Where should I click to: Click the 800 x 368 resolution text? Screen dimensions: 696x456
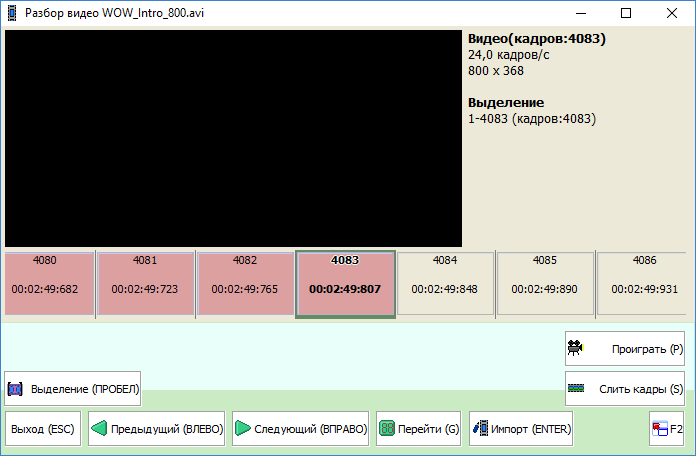click(496, 71)
